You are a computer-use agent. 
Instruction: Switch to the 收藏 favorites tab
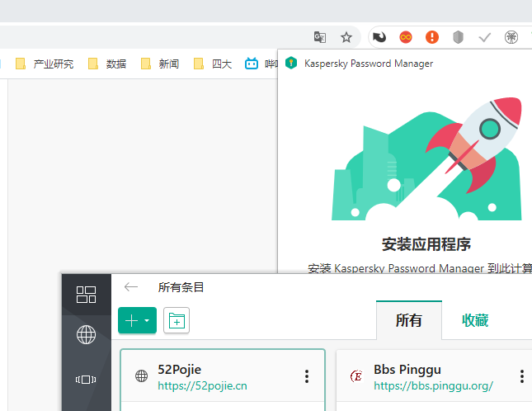coord(475,321)
